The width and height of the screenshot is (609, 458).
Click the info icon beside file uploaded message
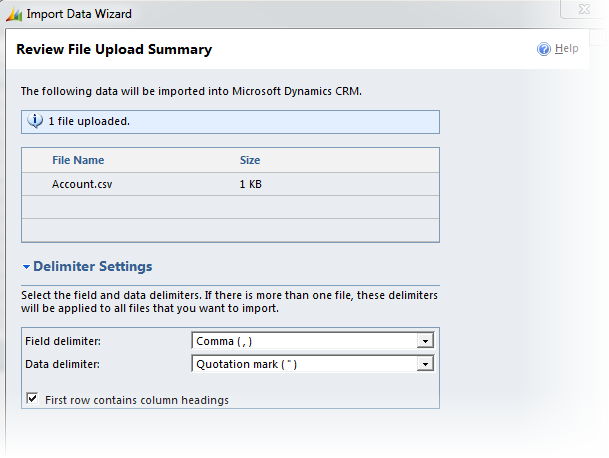(35, 121)
